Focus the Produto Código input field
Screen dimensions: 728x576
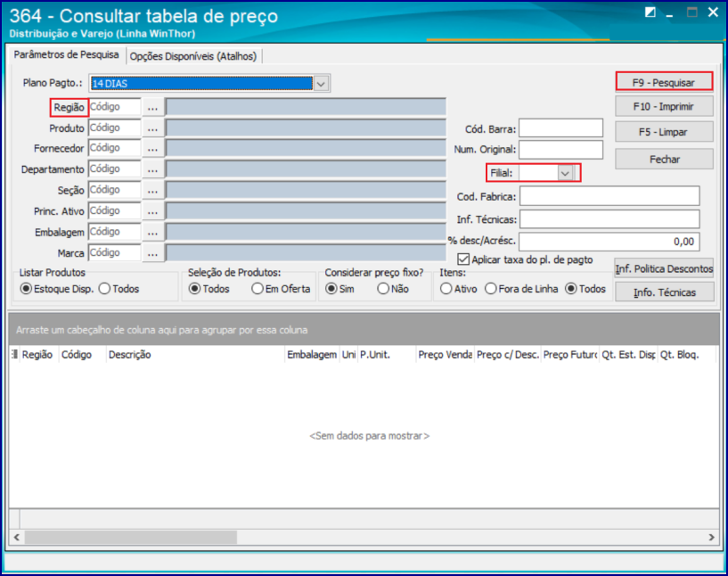[114, 128]
